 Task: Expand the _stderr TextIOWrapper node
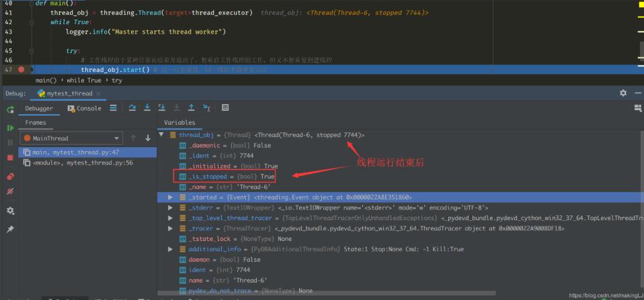pyautogui.click(x=171, y=207)
